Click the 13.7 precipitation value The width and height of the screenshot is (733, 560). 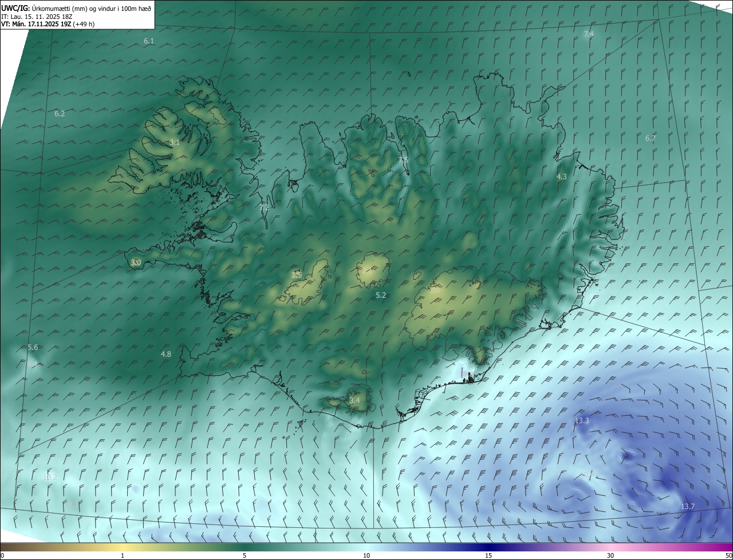coord(688,507)
